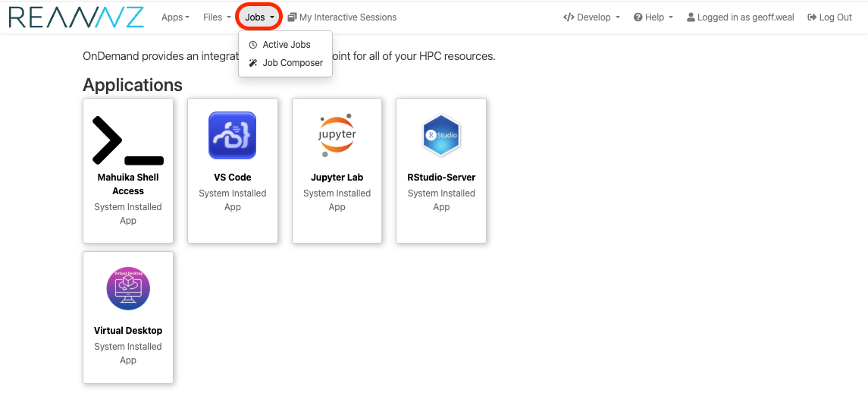Click the windows icon beside My Interactive Sessions
This screenshot has height=393, width=868.
pyautogui.click(x=293, y=17)
